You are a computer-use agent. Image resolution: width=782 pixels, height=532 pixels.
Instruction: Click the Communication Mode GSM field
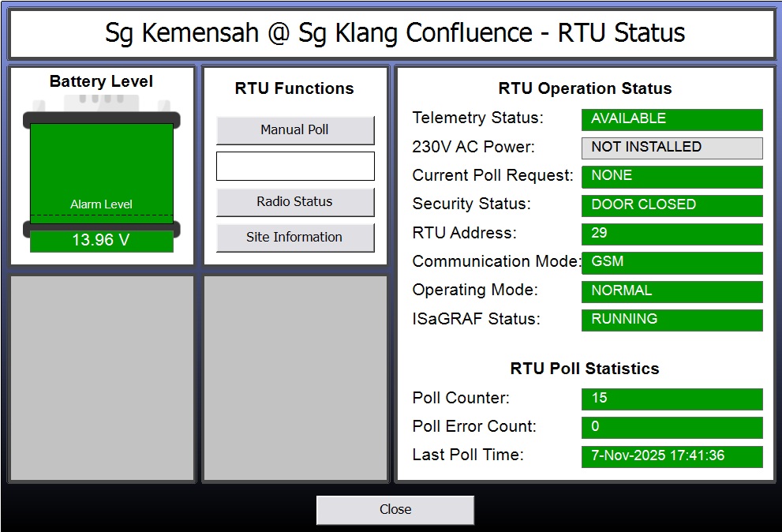click(672, 262)
